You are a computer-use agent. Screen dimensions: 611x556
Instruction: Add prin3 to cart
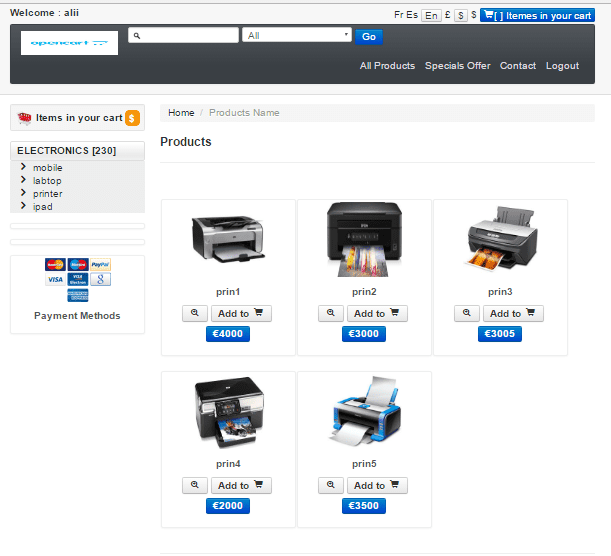(x=513, y=313)
